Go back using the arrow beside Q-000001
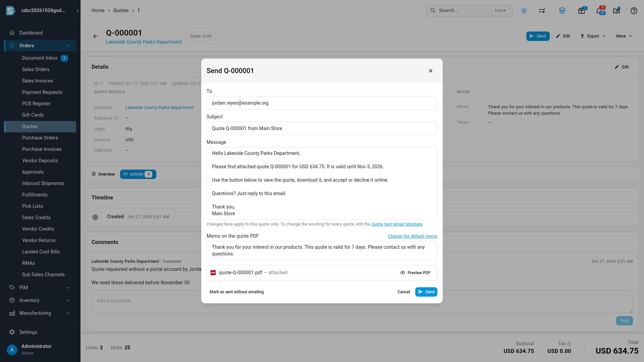644x362 pixels. click(95, 36)
